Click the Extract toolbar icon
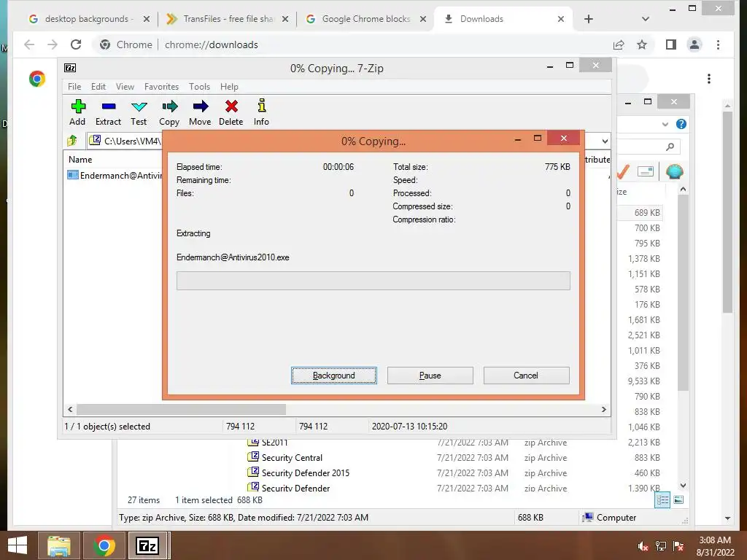 tap(109, 106)
